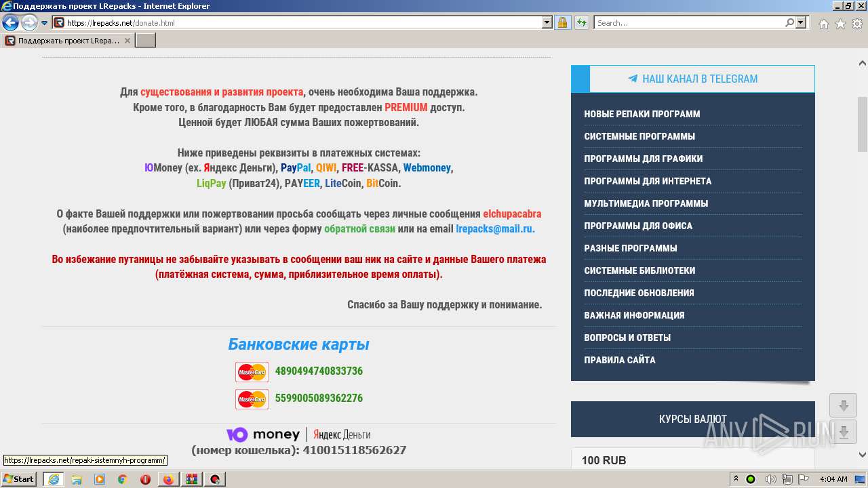
Task: Launch Firefox from taskbar
Action: click(168, 479)
